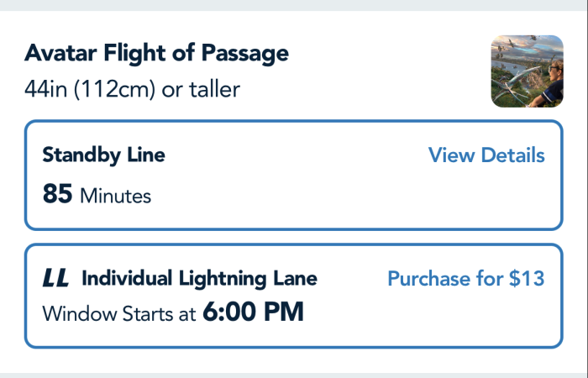Image resolution: width=588 pixels, height=378 pixels.
Task: Click the 6:00 PM window time
Action: pos(253,314)
